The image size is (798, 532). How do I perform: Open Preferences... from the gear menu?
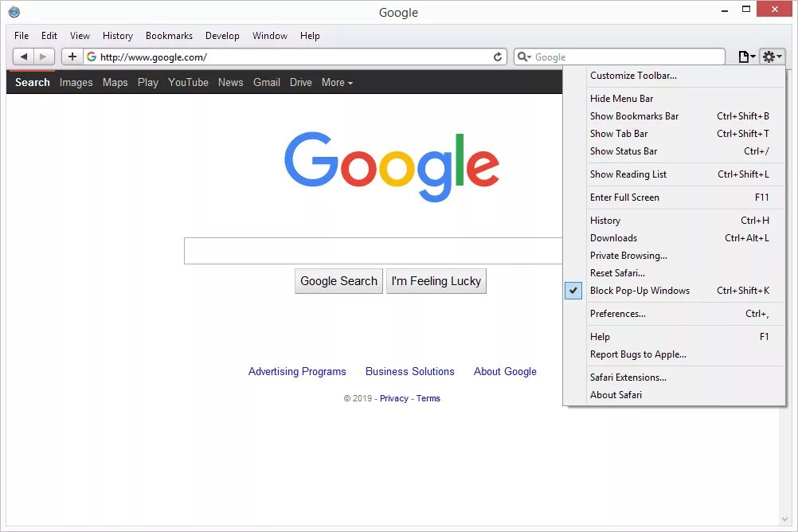(675, 314)
